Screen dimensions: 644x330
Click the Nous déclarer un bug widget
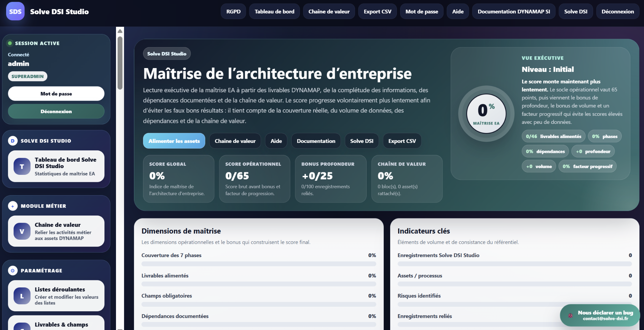tap(600, 315)
